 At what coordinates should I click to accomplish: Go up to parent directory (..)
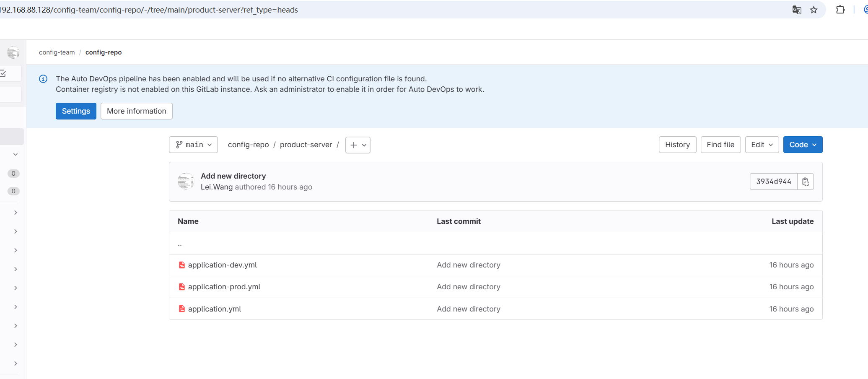click(180, 244)
